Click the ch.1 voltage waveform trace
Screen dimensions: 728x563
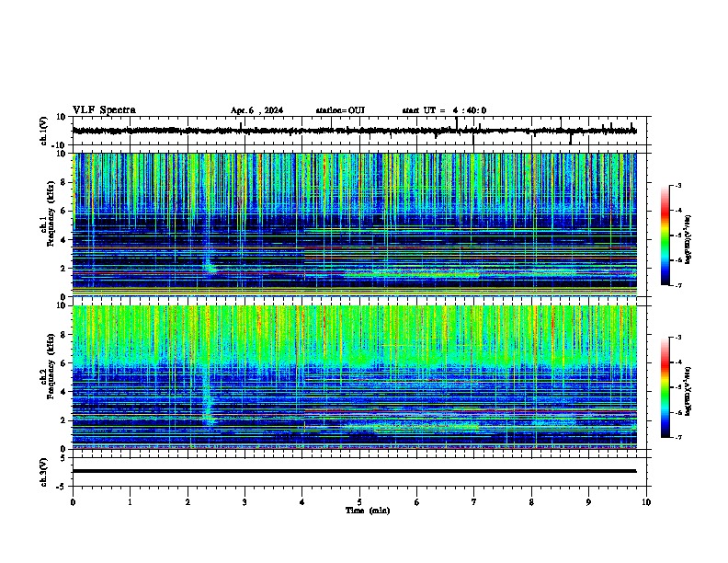354,131
